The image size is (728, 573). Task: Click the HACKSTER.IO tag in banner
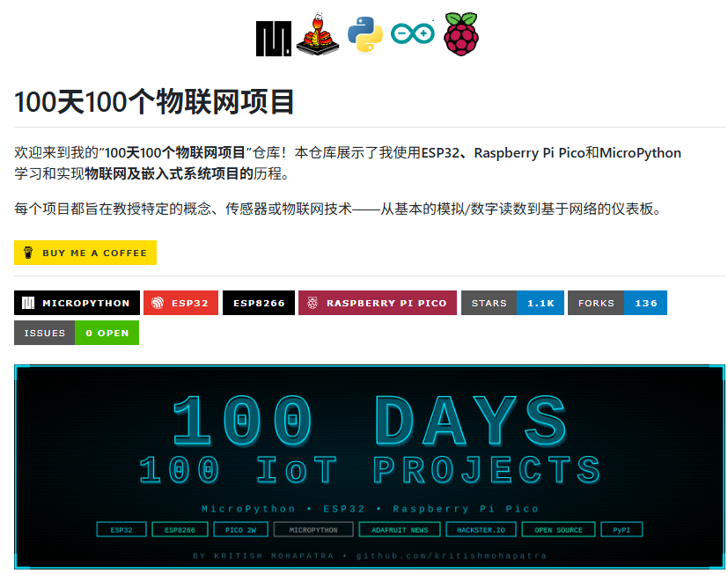click(x=481, y=529)
